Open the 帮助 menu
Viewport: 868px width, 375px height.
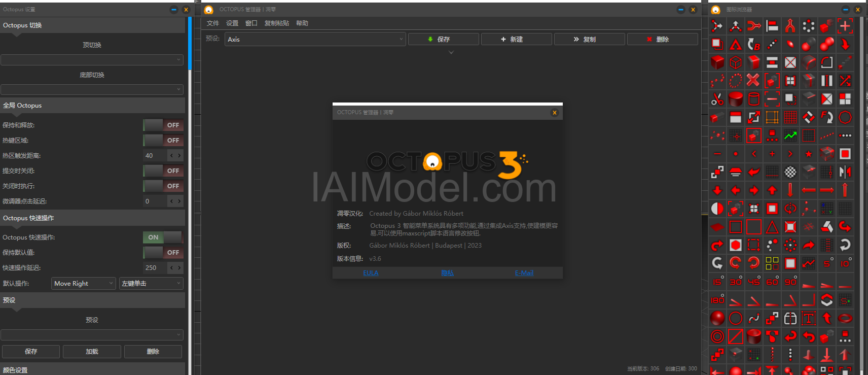point(302,23)
